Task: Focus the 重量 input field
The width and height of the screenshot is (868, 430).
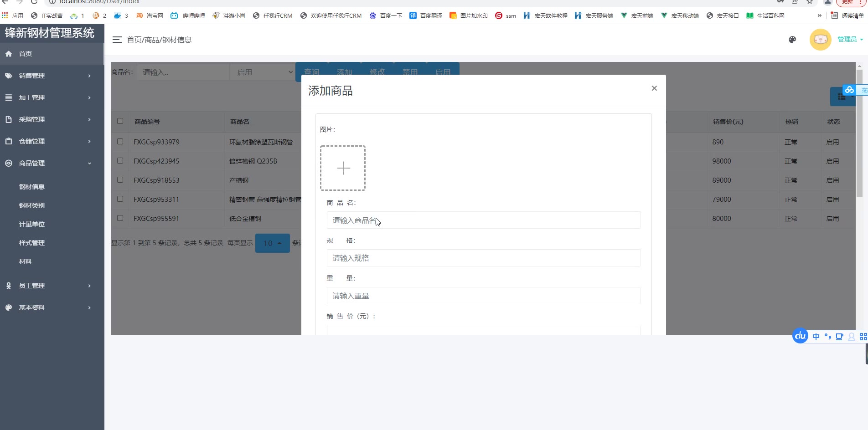Action: (x=483, y=296)
